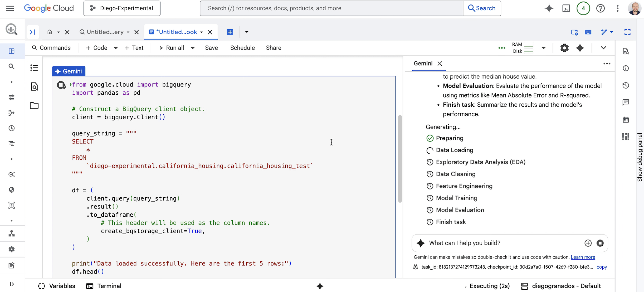Open the Schedule option

point(242,48)
